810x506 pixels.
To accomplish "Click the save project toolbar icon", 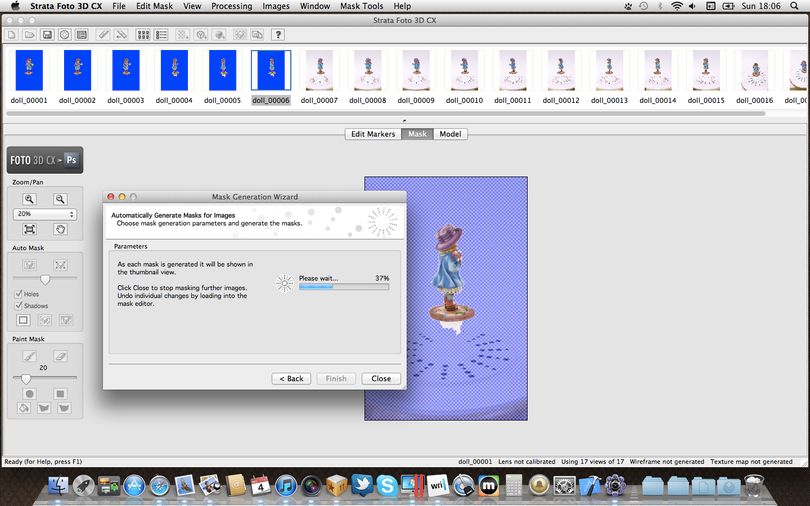I will pos(47,35).
